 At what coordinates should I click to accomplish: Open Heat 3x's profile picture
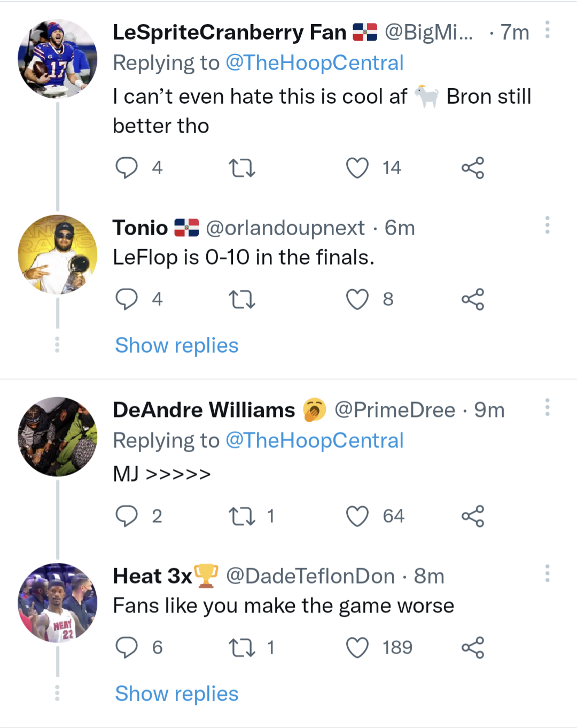[58, 602]
